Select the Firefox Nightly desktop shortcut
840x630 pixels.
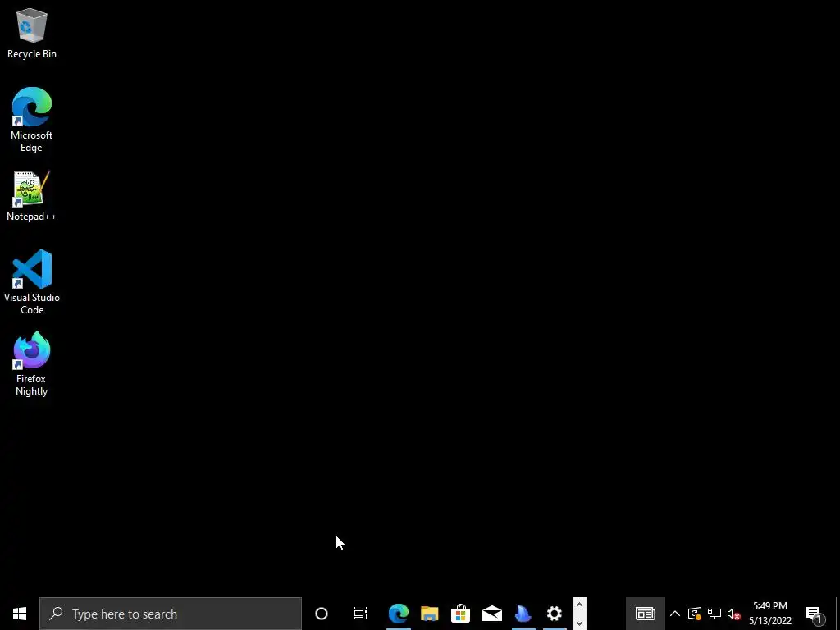pyautogui.click(x=32, y=363)
